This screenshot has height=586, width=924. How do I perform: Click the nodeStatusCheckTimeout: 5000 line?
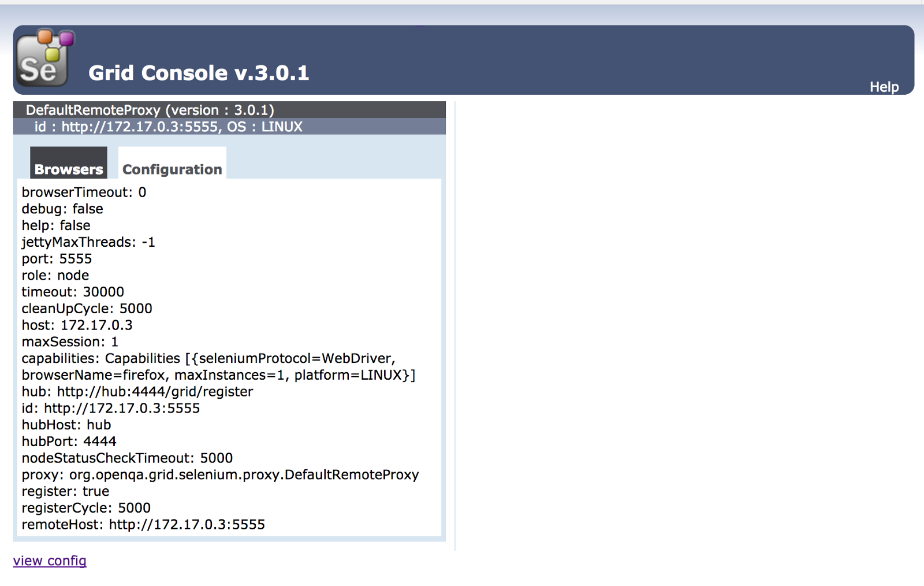tap(128, 458)
